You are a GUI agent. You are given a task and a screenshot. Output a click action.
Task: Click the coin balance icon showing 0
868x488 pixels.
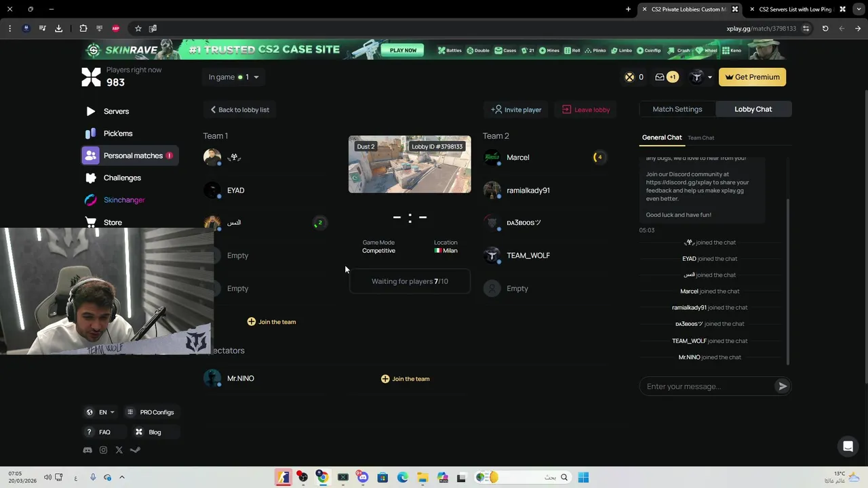tap(629, 77)
